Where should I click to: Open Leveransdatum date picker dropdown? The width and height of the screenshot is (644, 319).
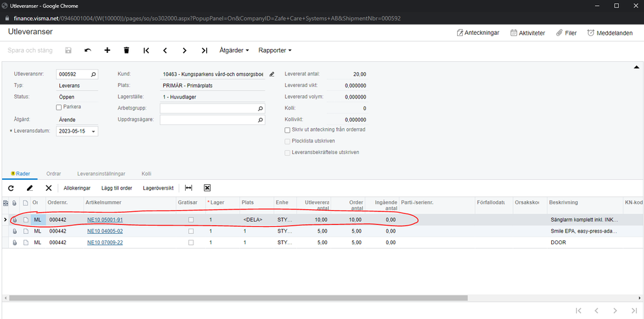93,131
